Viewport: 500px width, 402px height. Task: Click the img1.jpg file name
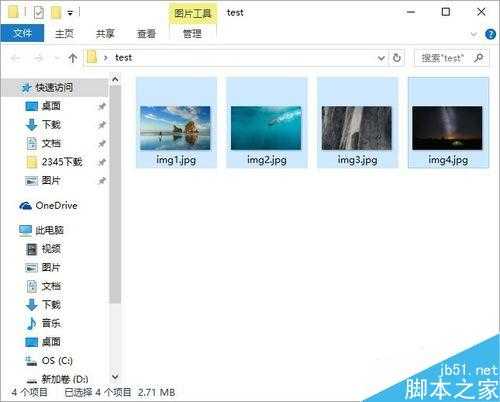[x=176, y=160]
